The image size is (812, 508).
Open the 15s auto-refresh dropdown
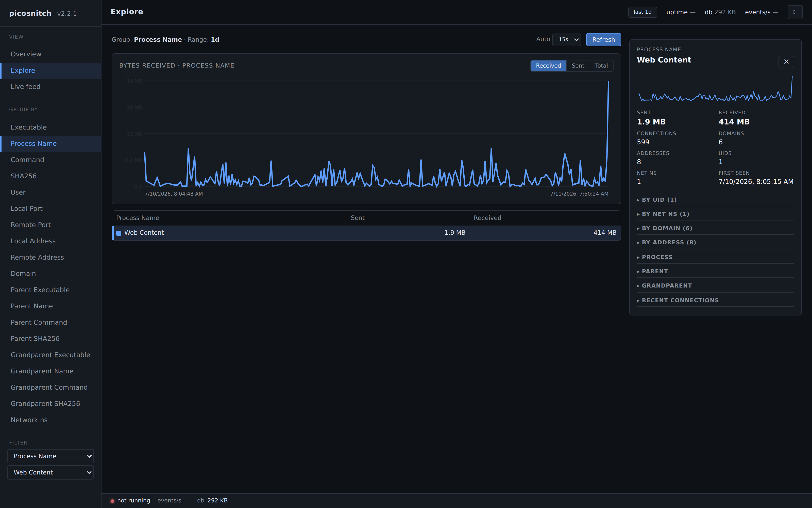(x=566, y=40)
